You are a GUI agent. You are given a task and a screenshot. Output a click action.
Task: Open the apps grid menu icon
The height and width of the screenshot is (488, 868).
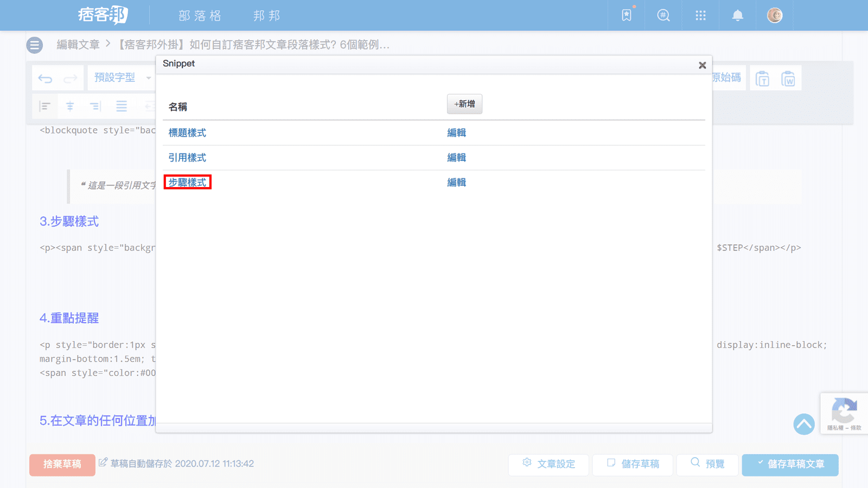click(x=700, y=15)
